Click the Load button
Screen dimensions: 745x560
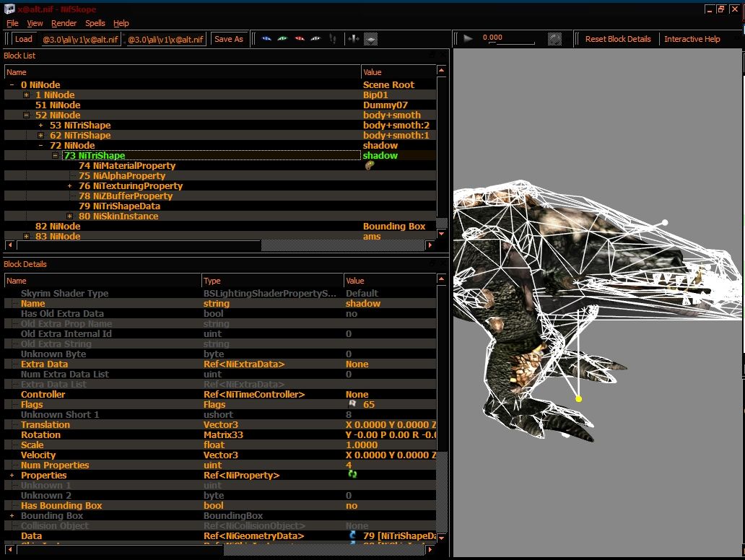24,39
